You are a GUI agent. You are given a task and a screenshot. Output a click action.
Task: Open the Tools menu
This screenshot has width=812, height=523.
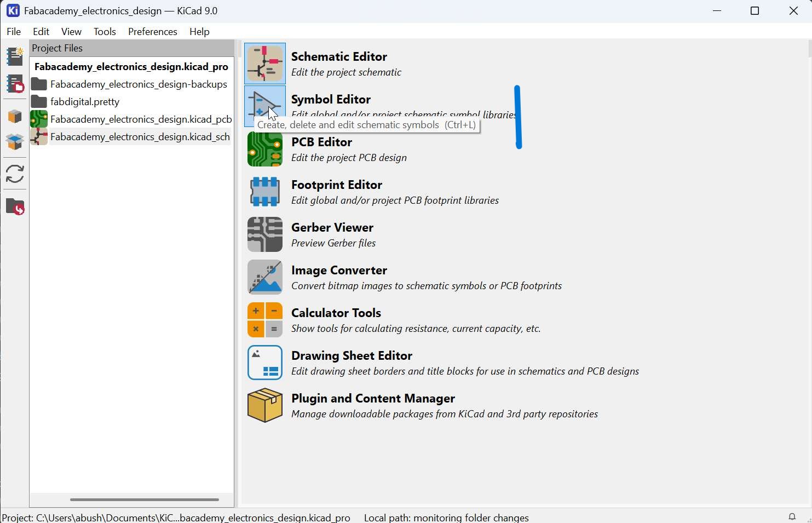(105, 32)
